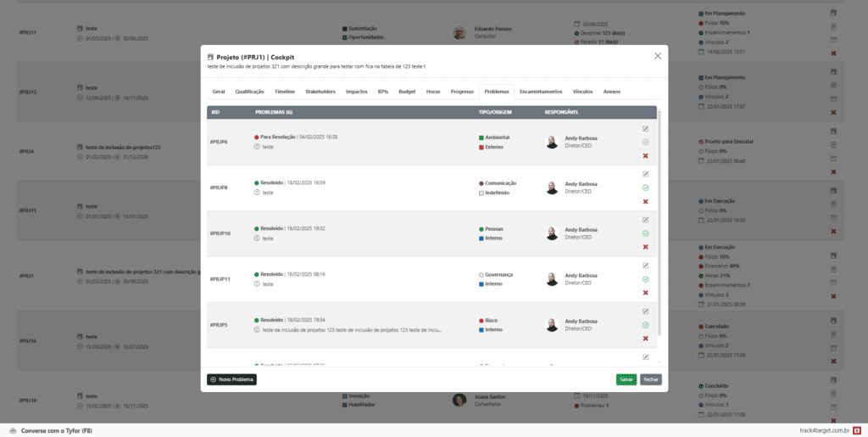Remove problem #PRJP11 with red X icon

point(646,293)
